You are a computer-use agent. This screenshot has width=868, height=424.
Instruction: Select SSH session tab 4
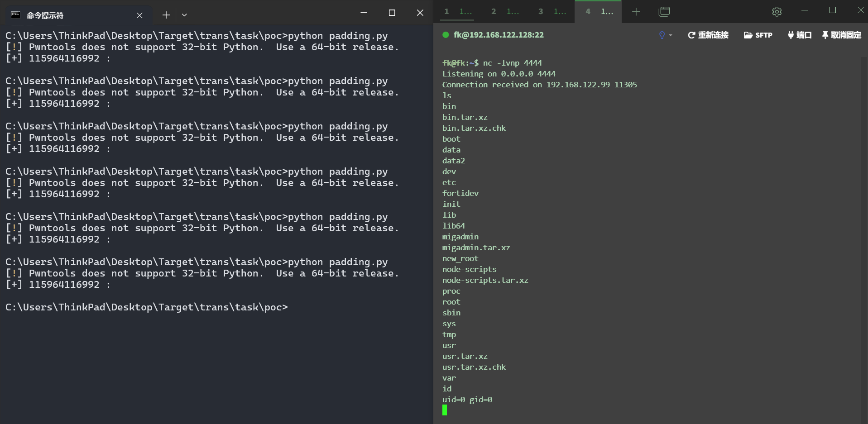click(598, 11)
